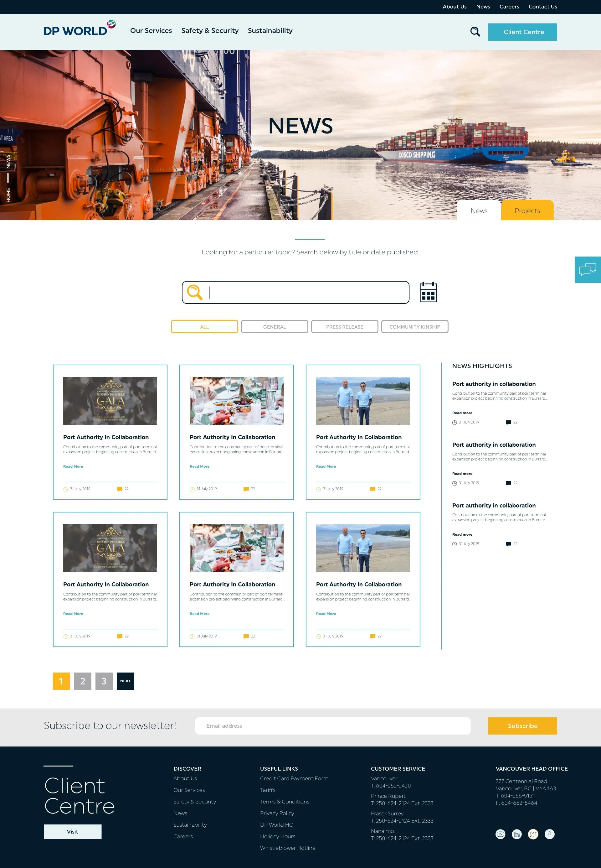Click HOME in vertical breadcrumb
The width and height of the screenshot is (601, 868).
[8, 195]
